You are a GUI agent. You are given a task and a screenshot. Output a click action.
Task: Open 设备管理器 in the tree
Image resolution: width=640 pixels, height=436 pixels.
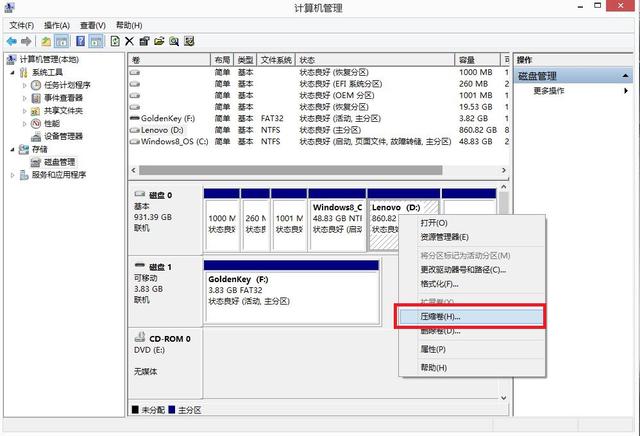click(x=63, y=136)
